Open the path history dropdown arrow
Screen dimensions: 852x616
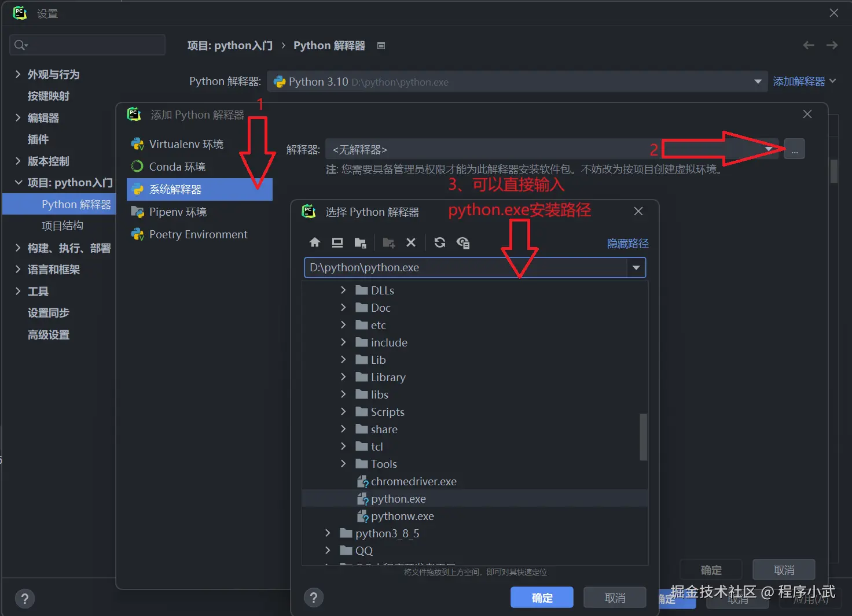[x=636, y=268]
